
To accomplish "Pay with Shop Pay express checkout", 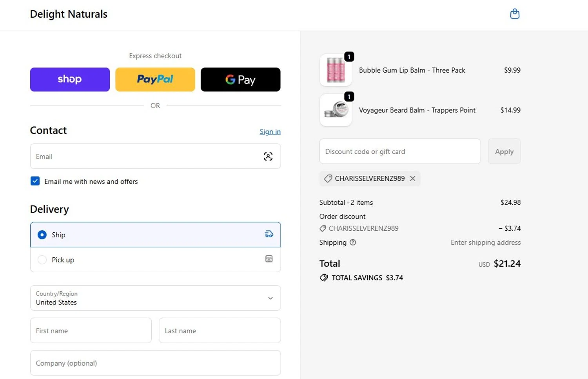I will tap(70, 80).
